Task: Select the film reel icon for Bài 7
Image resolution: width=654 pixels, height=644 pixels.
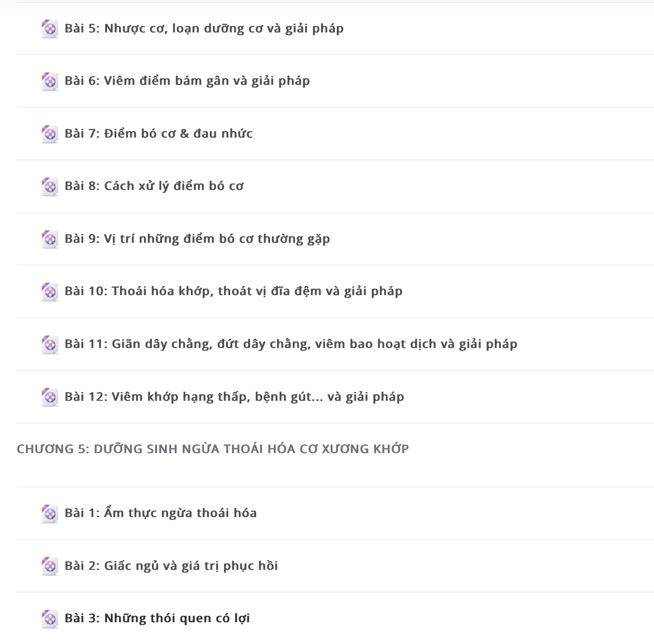Action: point(50,134)
